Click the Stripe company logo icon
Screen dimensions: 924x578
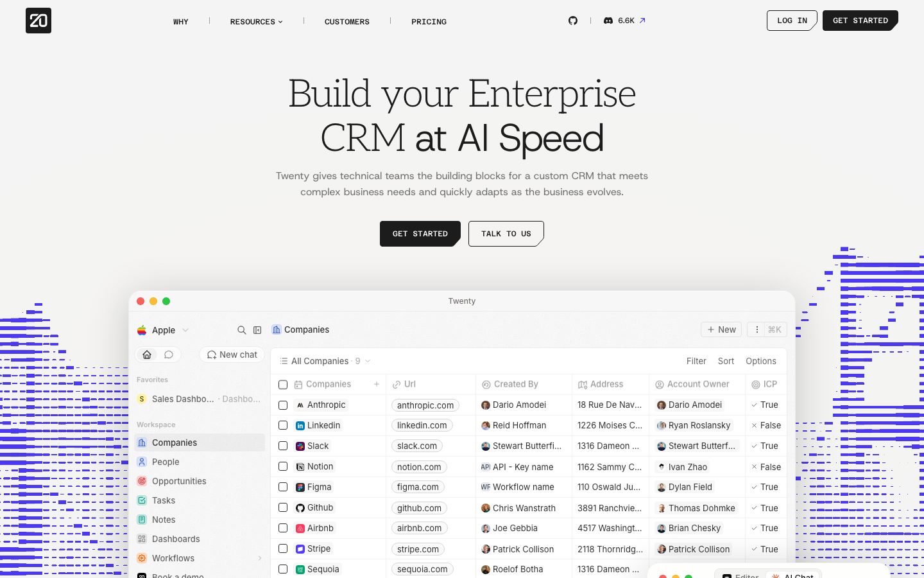point(300,549)
